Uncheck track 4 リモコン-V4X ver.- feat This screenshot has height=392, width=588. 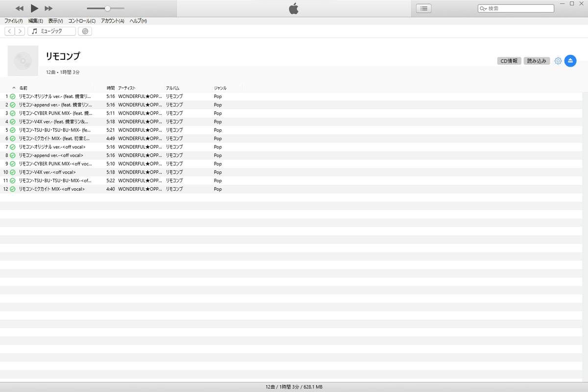pyautogui.click(x=13, y=122)
